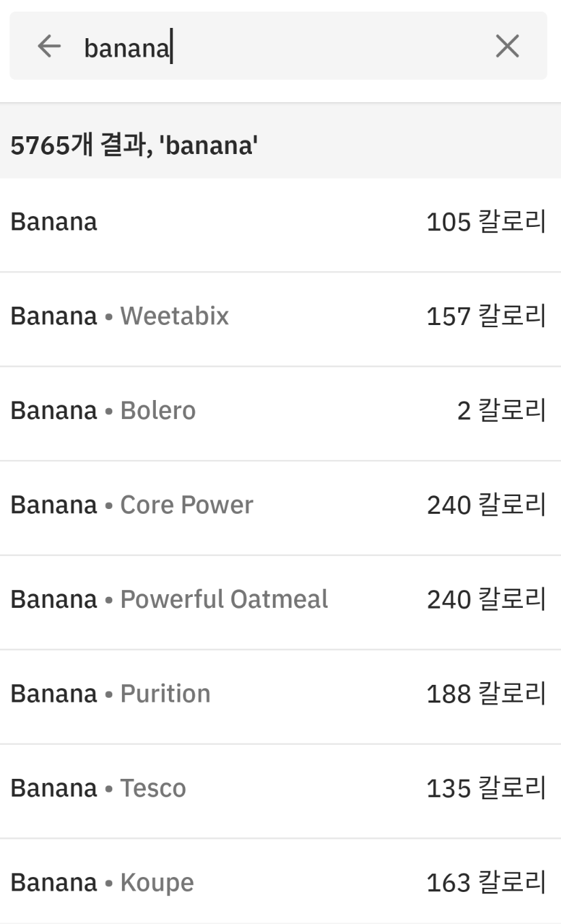Tap the 188 칼로리 value

[x=486, y=694]
